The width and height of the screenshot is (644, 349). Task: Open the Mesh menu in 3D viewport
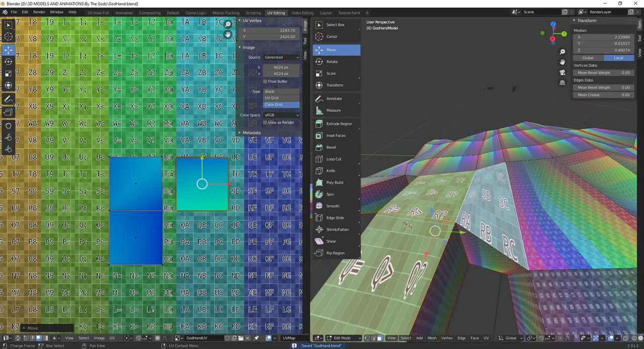432,338
